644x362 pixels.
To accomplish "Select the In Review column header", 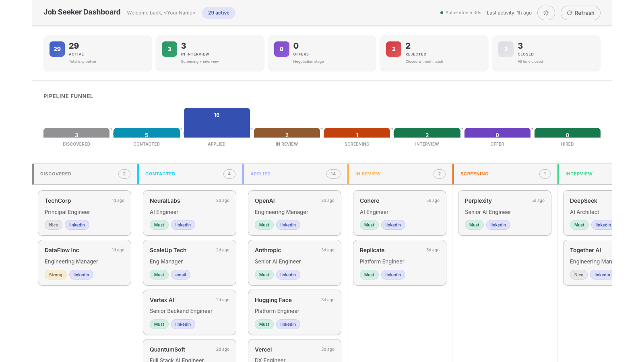I will point(400,174).
